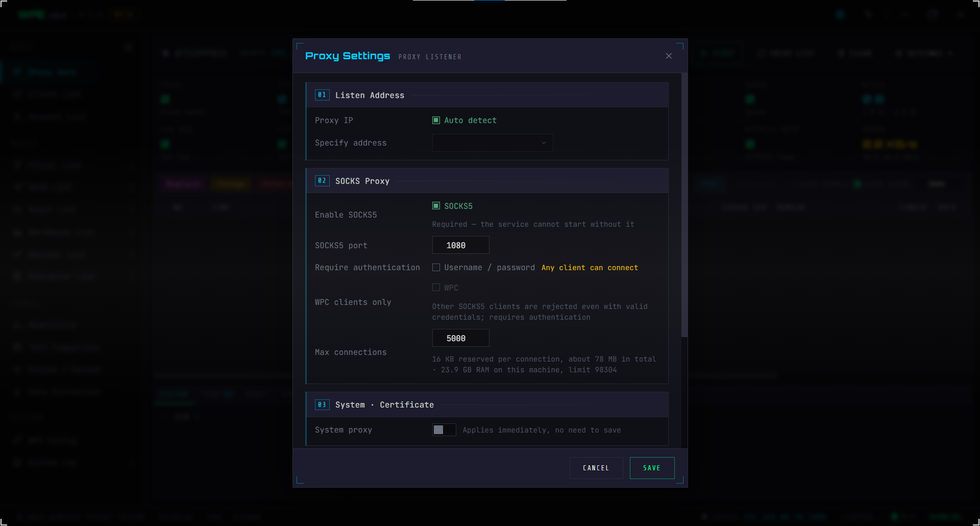Click the 'Other SOCKS5 clients are rejected' description

(x=540, y=312)
